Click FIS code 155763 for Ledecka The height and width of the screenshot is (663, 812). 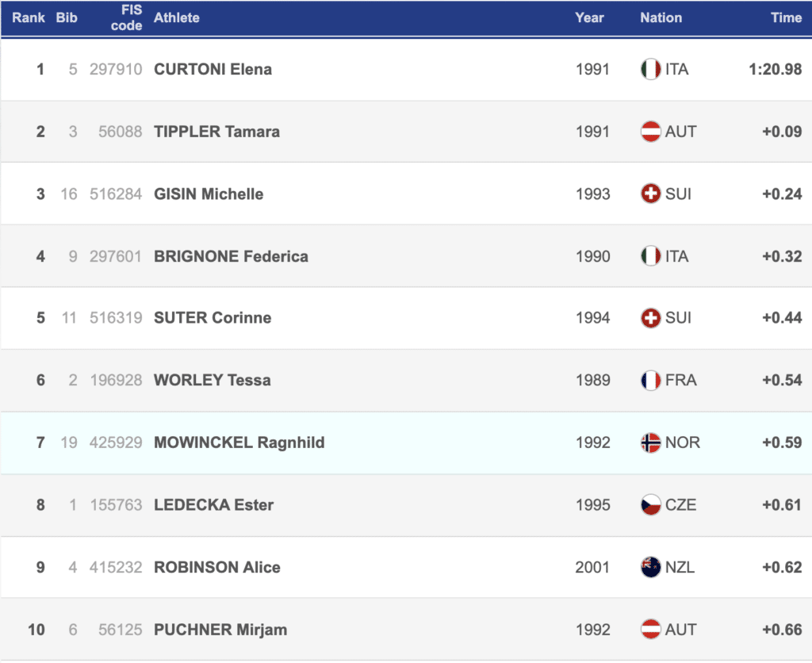[116, 505]
